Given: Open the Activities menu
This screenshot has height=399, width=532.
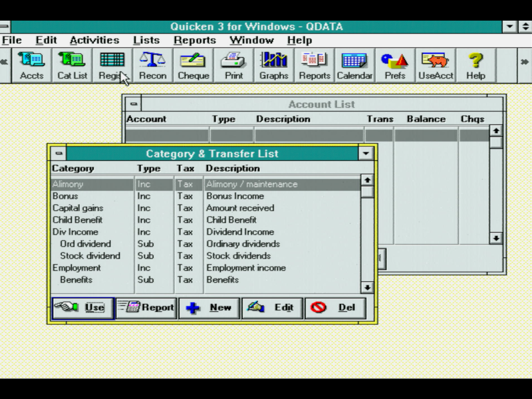Looking at the screenshot, I should coord(94,40).
